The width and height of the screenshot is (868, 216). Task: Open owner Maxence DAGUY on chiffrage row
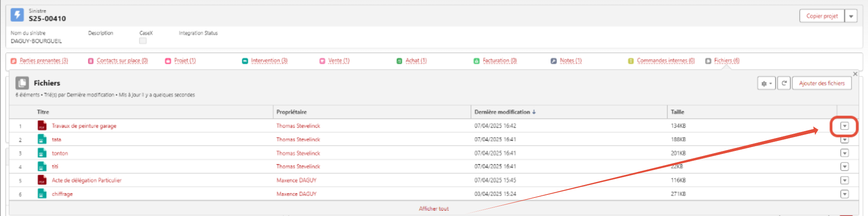(296, 194)
